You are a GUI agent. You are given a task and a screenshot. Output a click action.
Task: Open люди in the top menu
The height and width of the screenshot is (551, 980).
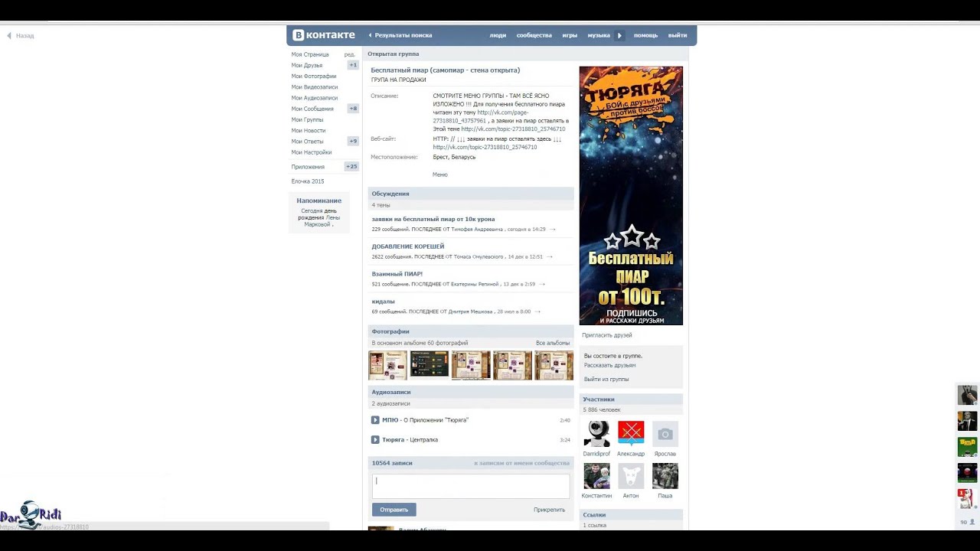(498, 35)
